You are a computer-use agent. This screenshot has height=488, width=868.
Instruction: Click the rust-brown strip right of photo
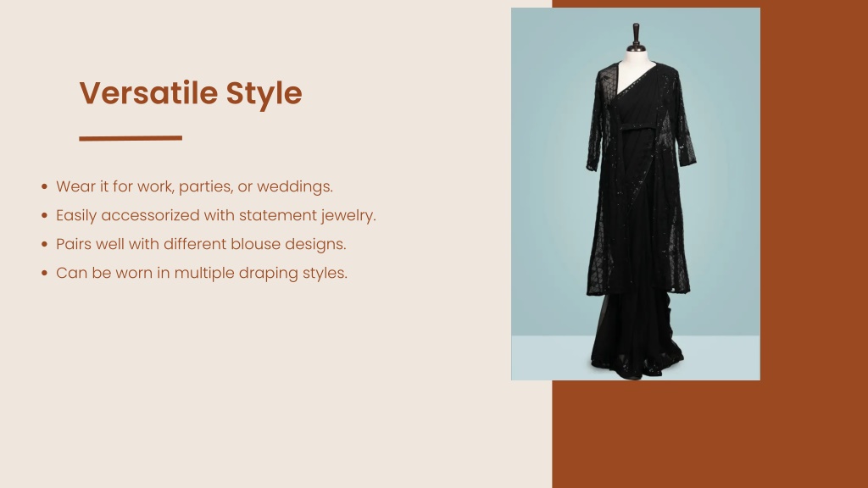tap(814, 194)
